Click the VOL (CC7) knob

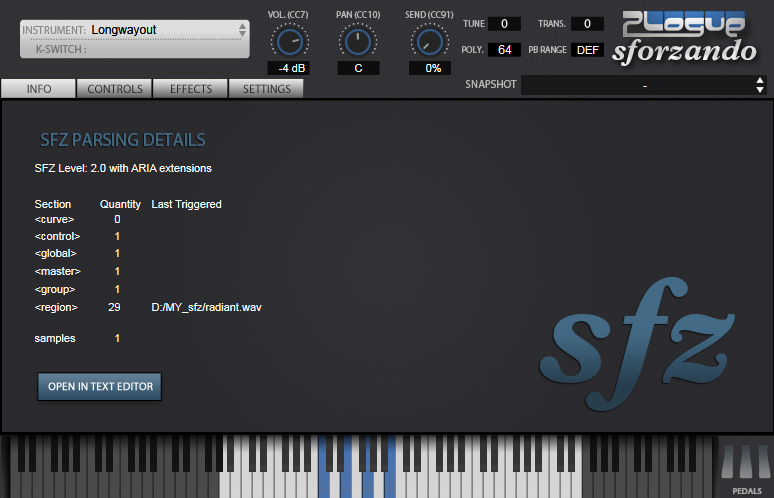pos(289,42)
